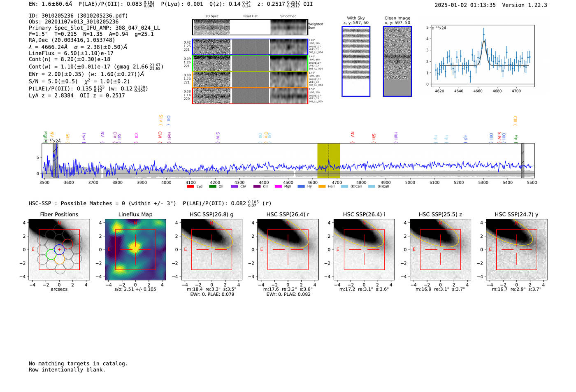Click the Clean Image cutout

point(397,61)
